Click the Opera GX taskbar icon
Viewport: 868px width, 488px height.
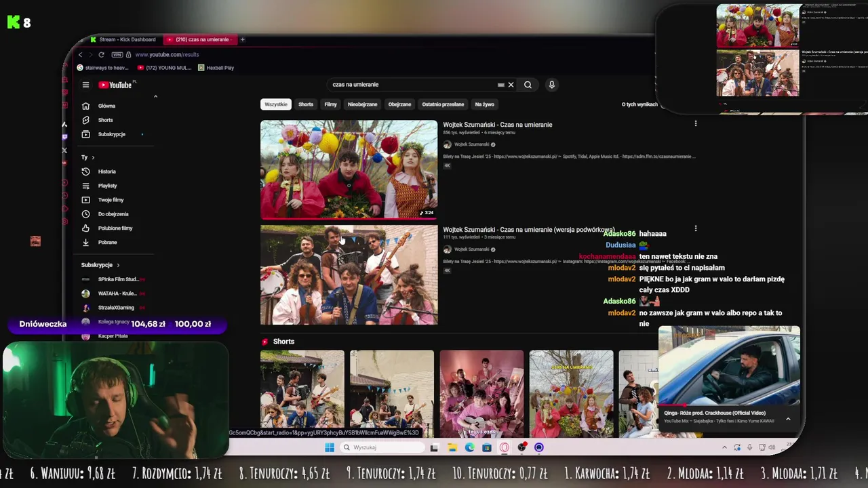(x=504, y=447)
